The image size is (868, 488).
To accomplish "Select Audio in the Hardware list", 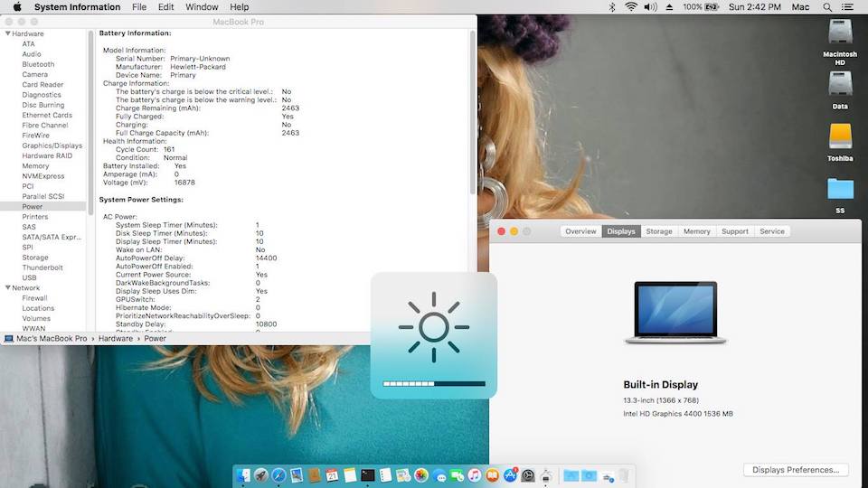I will click(x=32, y=54).
